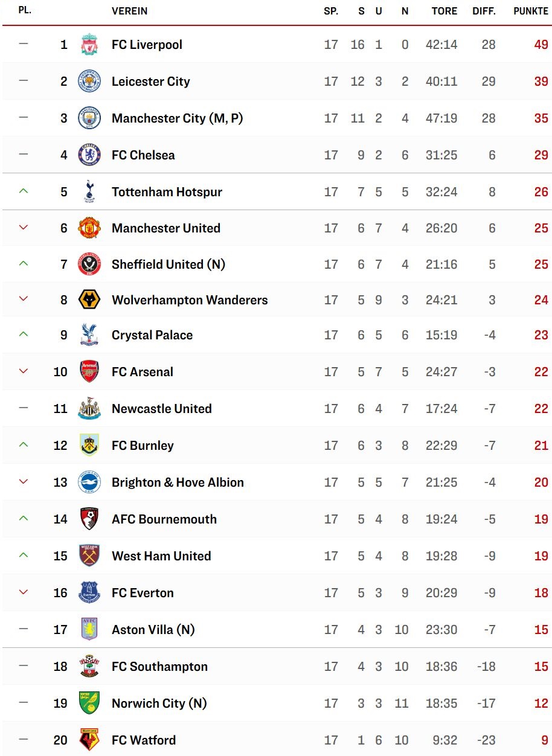The width and height of the screenshot is (552, 756).
Task: Click the Norwich City canary crest
Action: coord(89,703)
